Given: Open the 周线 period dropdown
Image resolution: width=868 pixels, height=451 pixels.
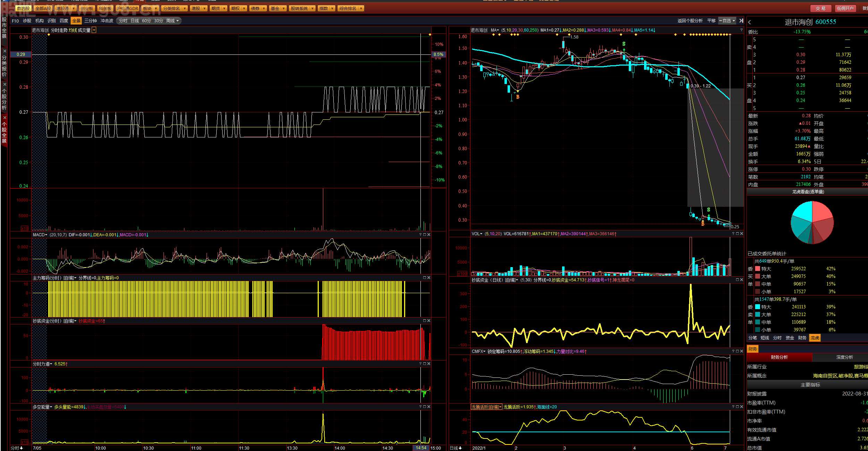Looking at the screenshot, I should tap(173, 21).
